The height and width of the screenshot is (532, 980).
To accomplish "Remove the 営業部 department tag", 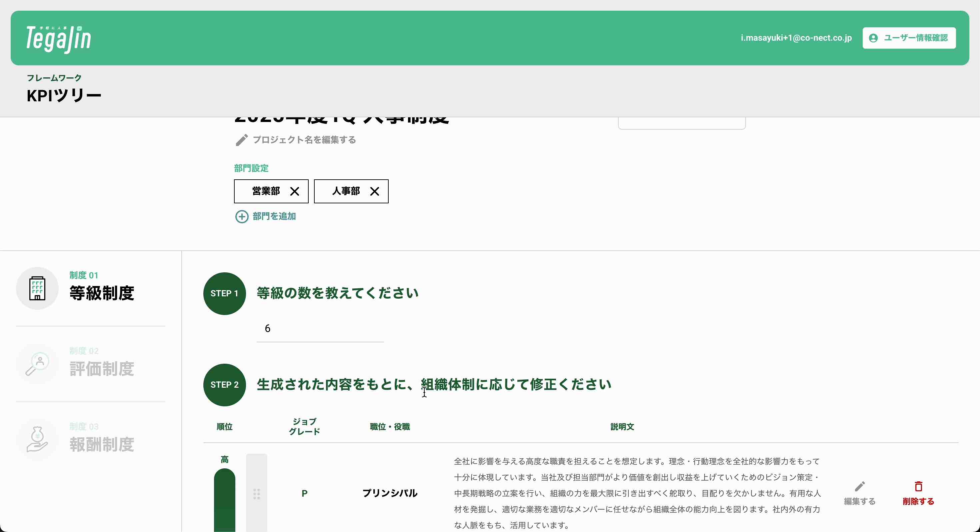I will [294, 191].
